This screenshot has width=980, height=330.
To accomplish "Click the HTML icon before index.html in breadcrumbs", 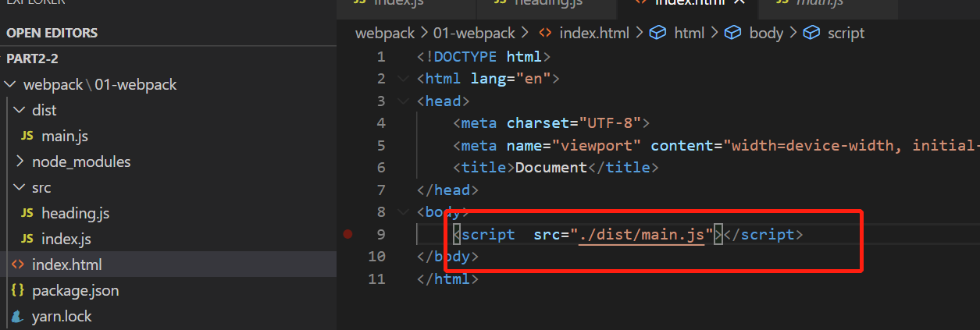I will (x=546, y=33).
